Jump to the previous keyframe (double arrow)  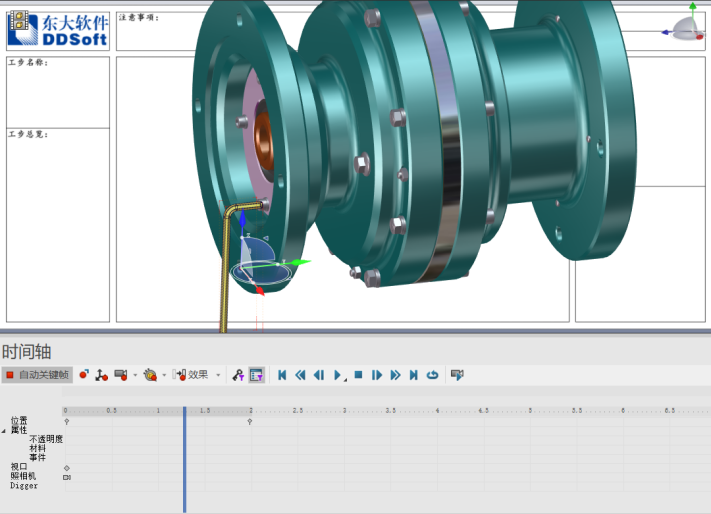pyautogui.click(x=300, y=375)
